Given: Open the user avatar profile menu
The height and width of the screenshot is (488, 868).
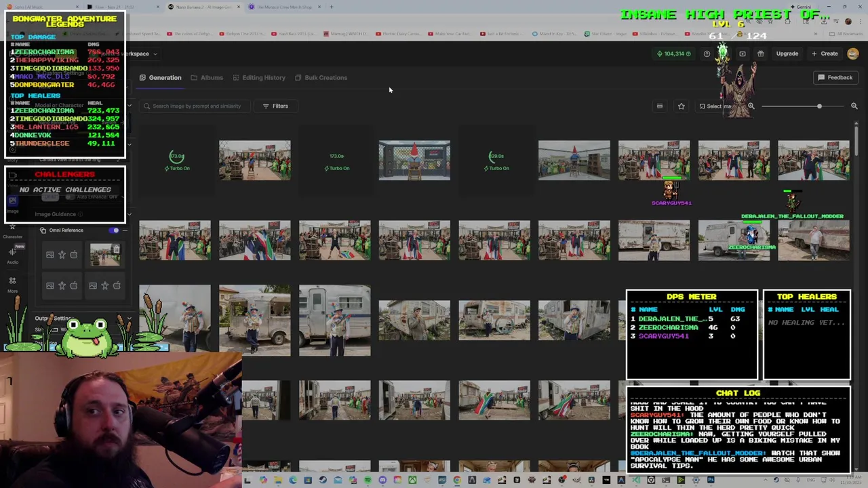Looking at the screenshot, I should (x=852, y=54).
